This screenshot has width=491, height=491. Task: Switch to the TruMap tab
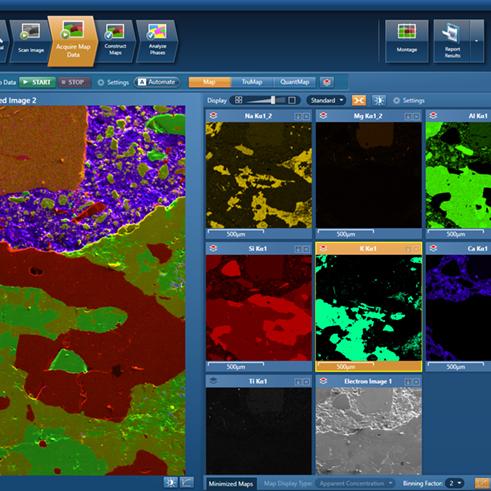(252, 82)
